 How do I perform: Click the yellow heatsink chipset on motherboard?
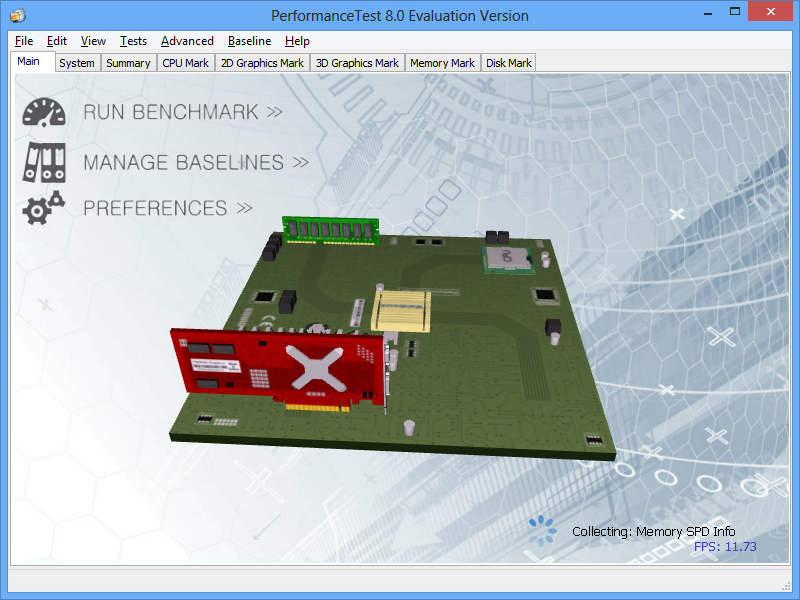pyautogui.click(x=401, y=311)
